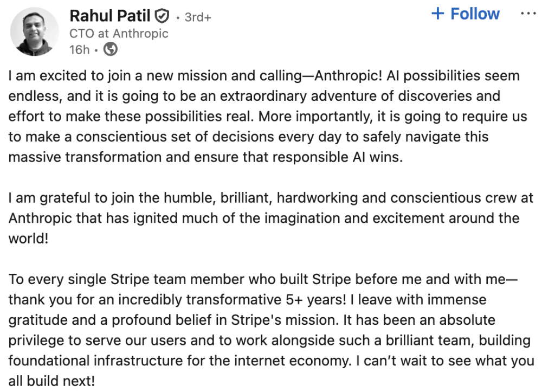The height and width of the screenshot is (392, 555).
Task: Click the globe public visibility icon
Action: coord(111,49)
